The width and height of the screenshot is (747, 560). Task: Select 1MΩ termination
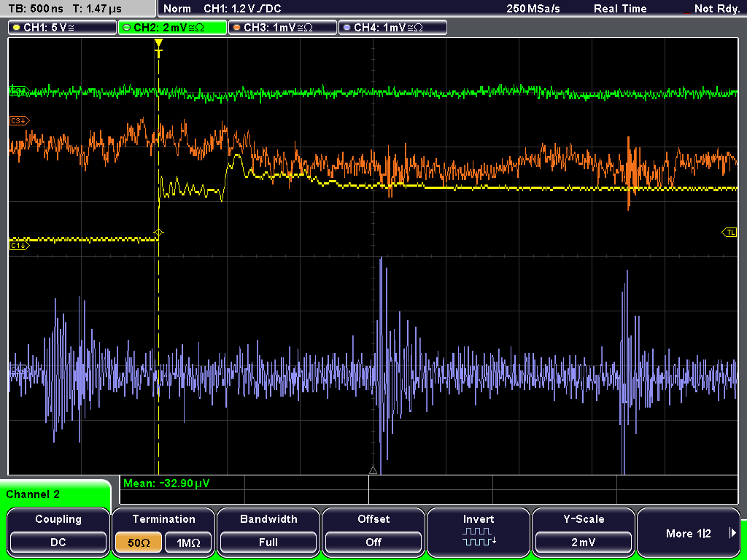coord(188,542)
